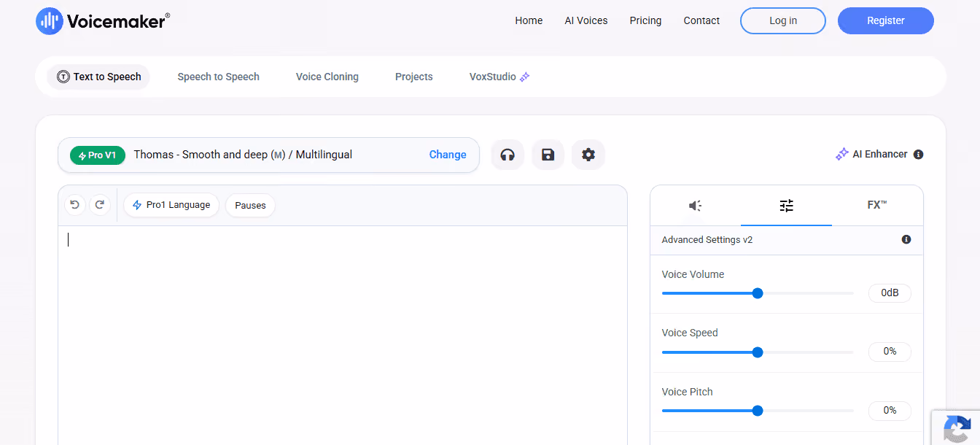The height and width of the screenshot is (445, 980).
Task: Select the Text to Speech tab
Action: pos(98,77)
